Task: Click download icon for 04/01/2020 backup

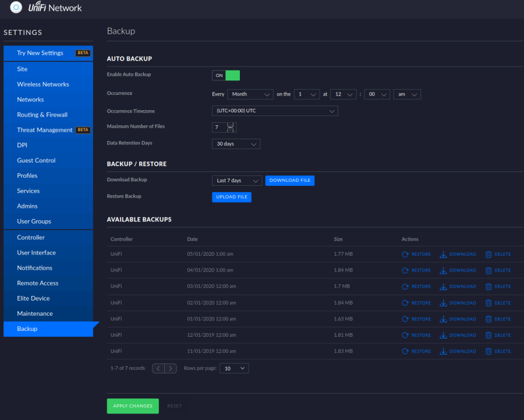Action: point(443,270)
